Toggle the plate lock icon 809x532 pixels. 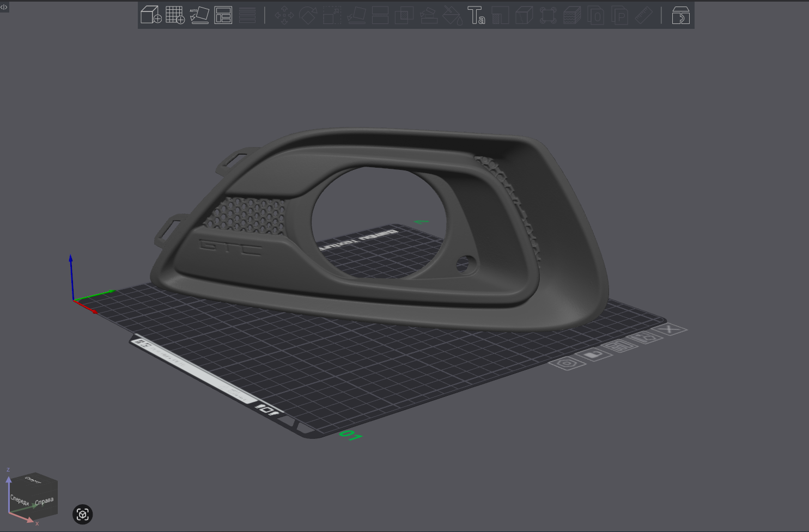(595, 354)
